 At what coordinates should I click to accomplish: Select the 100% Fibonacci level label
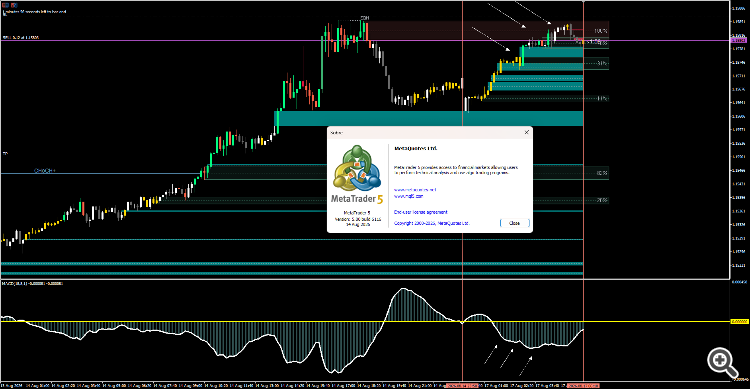click(601, 31)
